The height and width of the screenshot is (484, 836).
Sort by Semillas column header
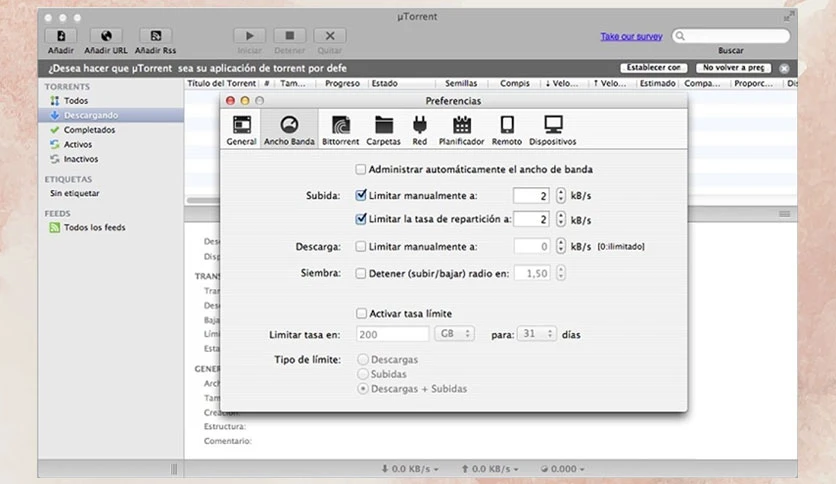click(x=461, y=83)
